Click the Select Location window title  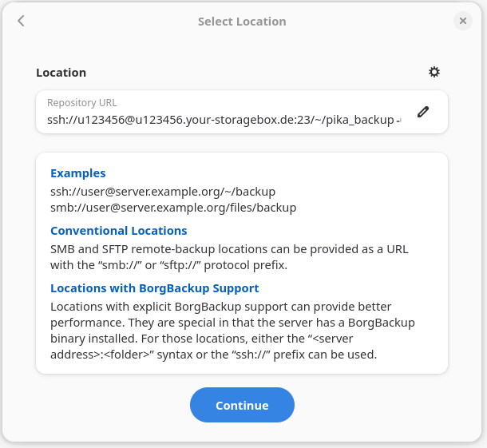tap(242, 22)
